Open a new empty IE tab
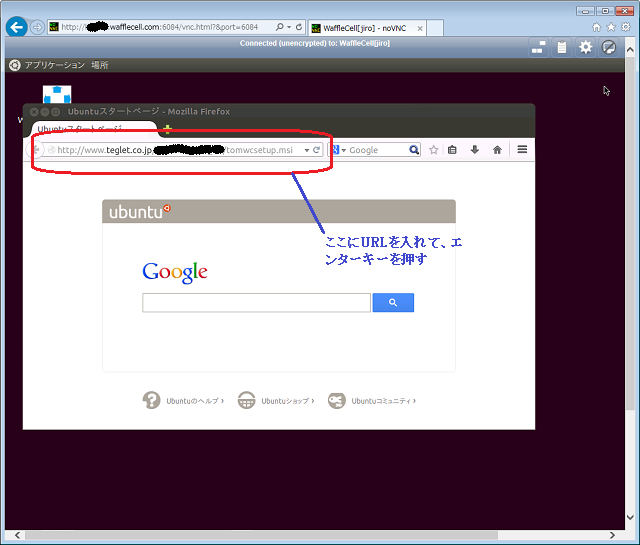 click(435, 28)
